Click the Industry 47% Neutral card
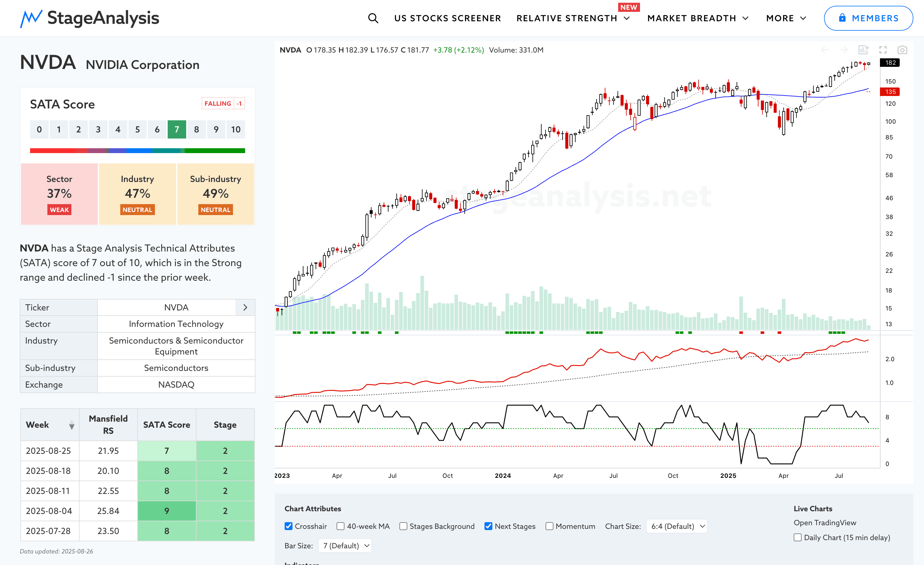This screenshot has width=924, height=565. coord(137,194)
